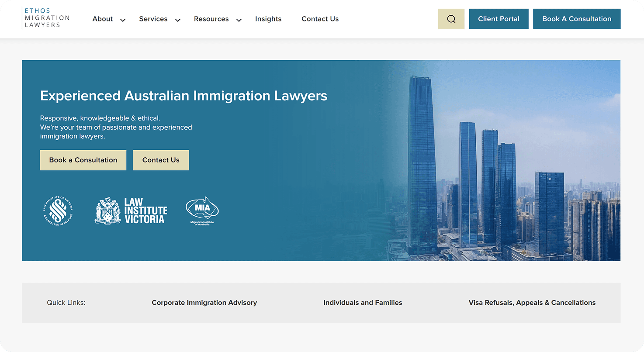This screenshot has height=352, width=644.
Task: Click the Quick Links: label
Action: tap(66, 303)
